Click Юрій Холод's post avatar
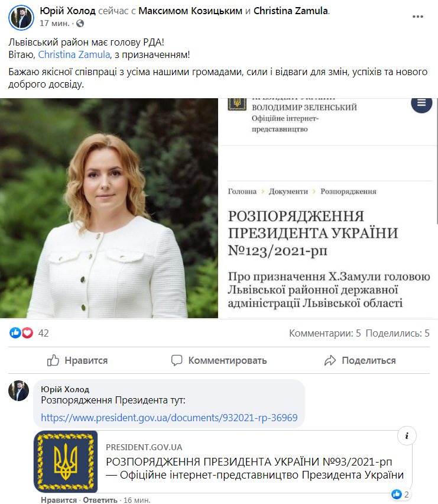 point(21,18)
